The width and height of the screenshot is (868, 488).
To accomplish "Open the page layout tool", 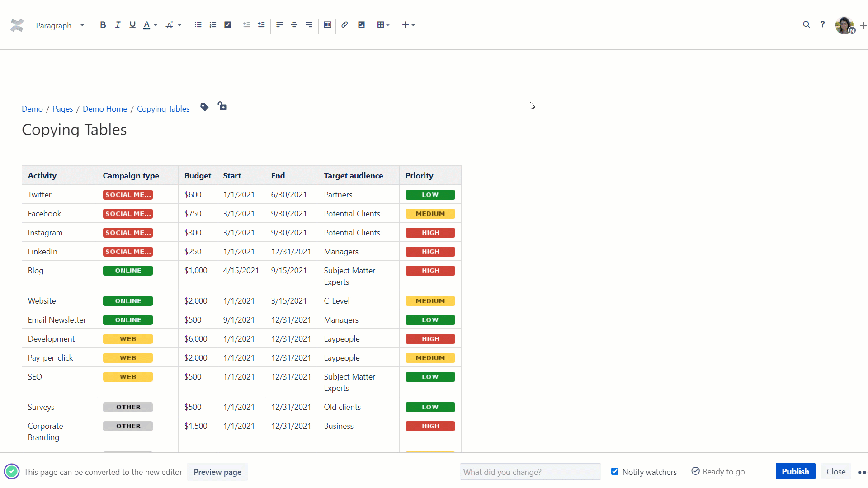I will (x=328, y=25).
